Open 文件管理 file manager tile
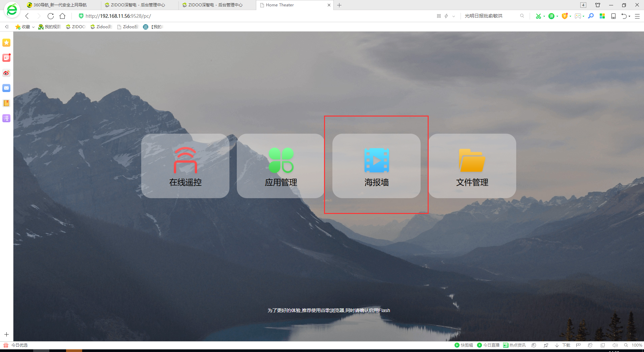The height and width of the screenshot is (352, 644). click(x=472, y=166)
